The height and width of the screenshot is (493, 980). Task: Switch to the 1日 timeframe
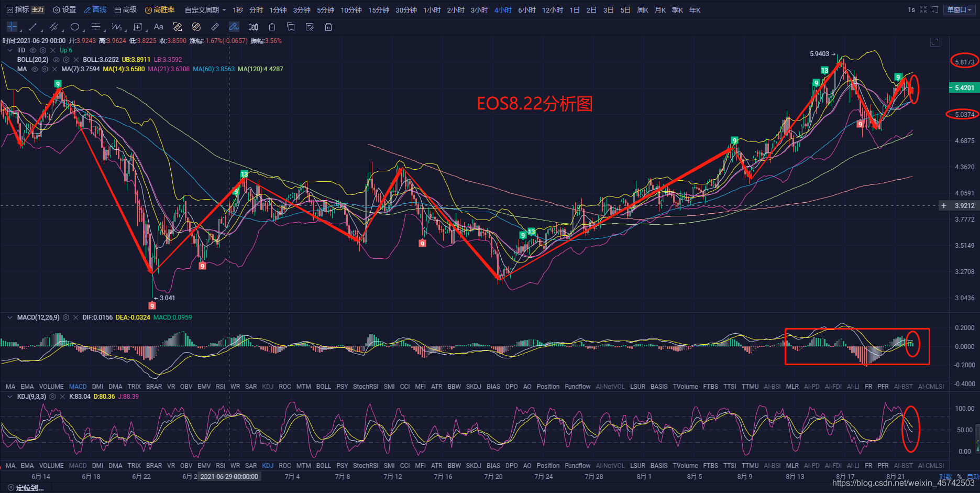point(575,10)
